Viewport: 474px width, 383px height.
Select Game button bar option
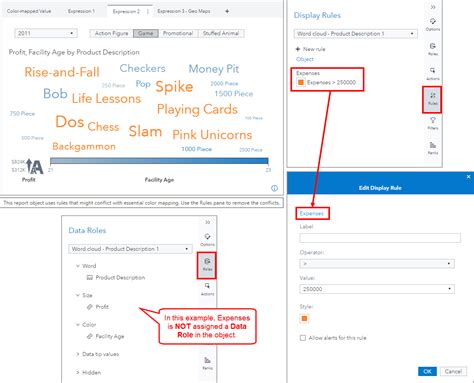pyautogui.click(x=146, y=33)
